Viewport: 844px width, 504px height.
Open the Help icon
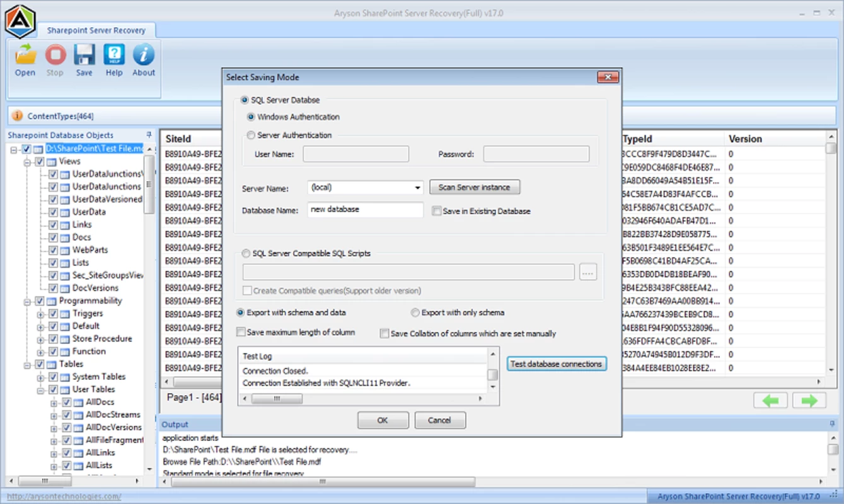[x=114, y=55]
